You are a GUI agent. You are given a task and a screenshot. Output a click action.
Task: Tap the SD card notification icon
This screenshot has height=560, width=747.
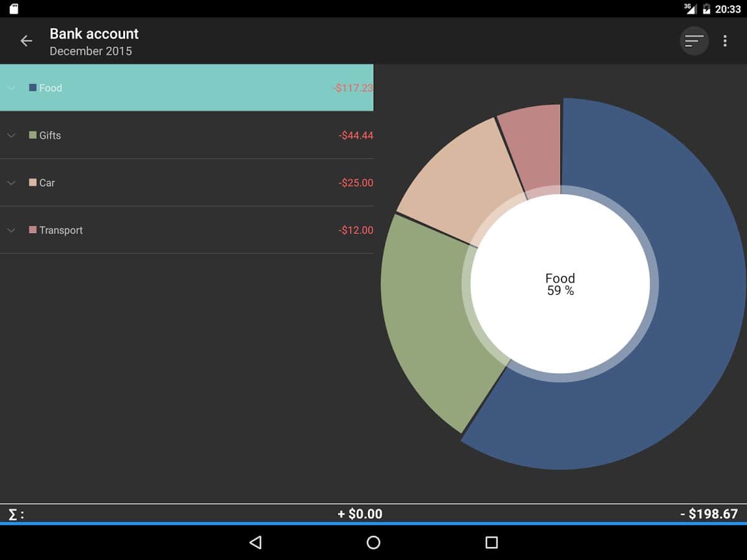[14, 9]
